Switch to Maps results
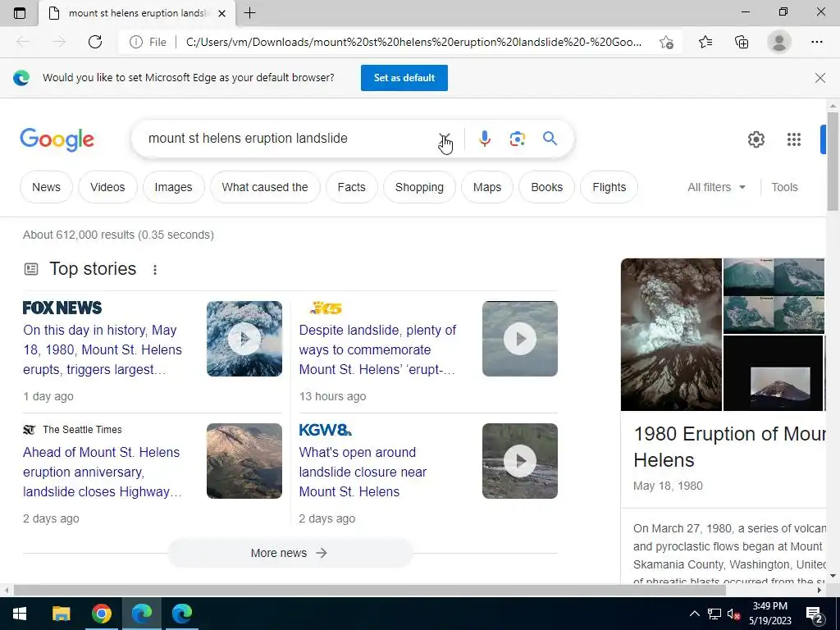Image resolution: width=840 pixels, height=630 pixels. [x=487, y=187]
